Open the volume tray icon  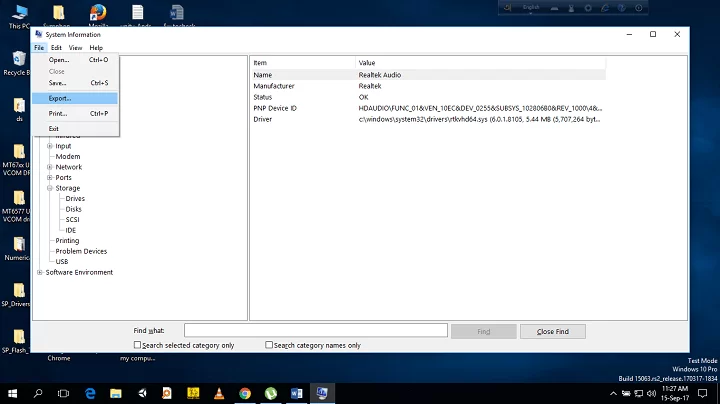pyautogui.click(x=652, y=393)
